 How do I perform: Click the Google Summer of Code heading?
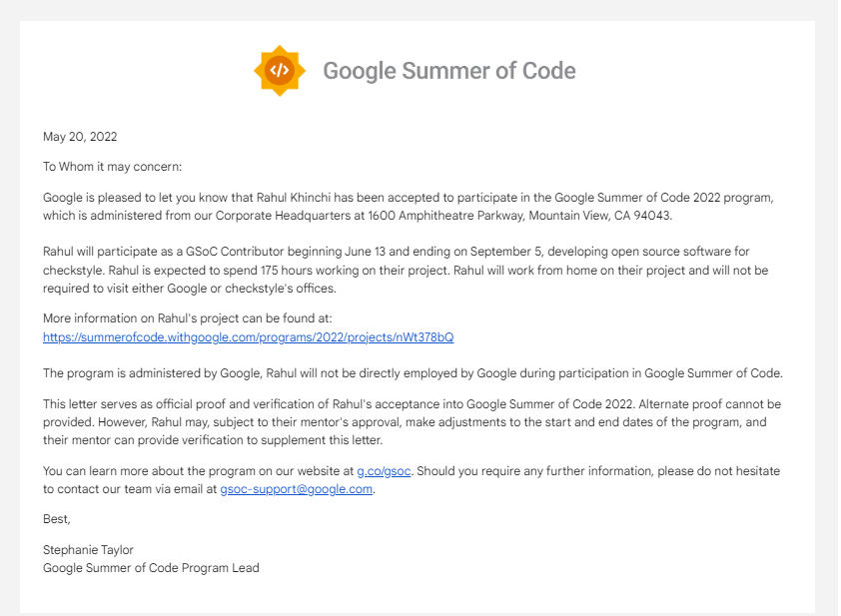pyautogui.click(x=449, y=71)
